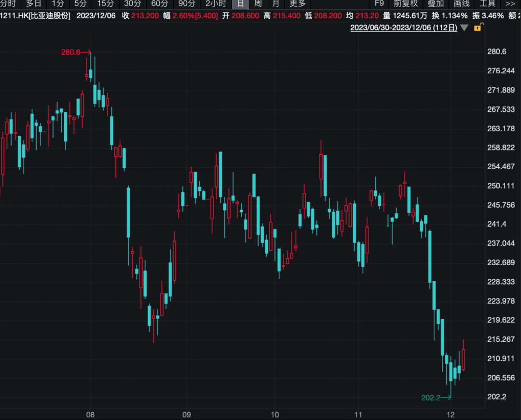Screen dimensions: 521x420
Task: Switch to 60分 chart period
Action: click(x=160, y=4)
